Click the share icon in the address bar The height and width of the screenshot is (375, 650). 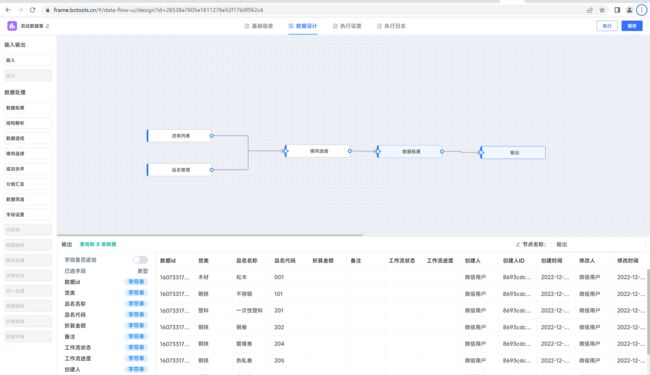point(589,10)
